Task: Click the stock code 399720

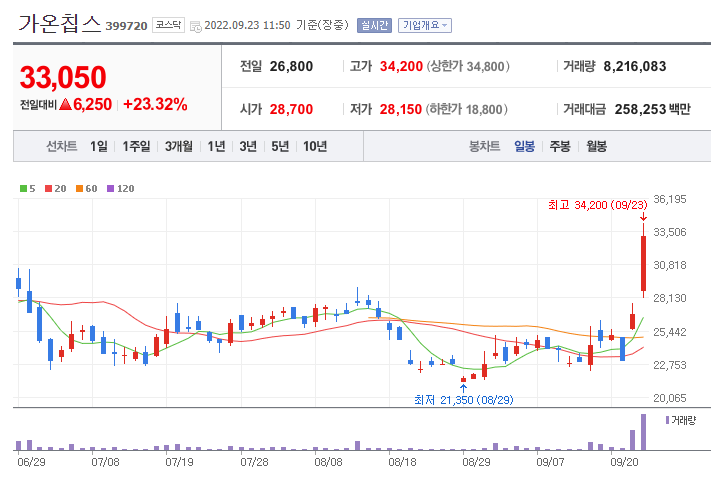Action: pos(127,26)
